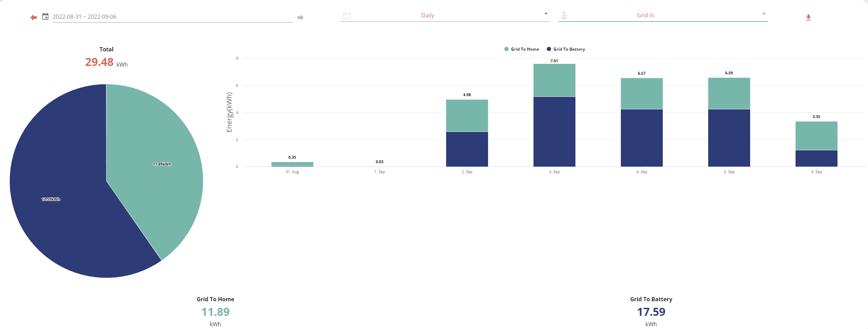Click the teal segment of the 4. Sep bar
This screenshot has width=868, height=329.
642,93
